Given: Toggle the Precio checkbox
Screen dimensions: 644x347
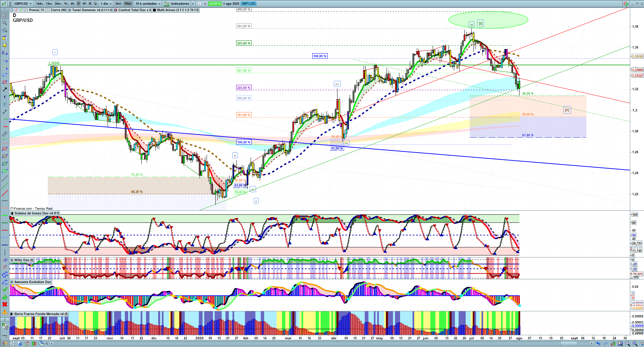Looking at the screenshot, I should [x=27, y=10].
